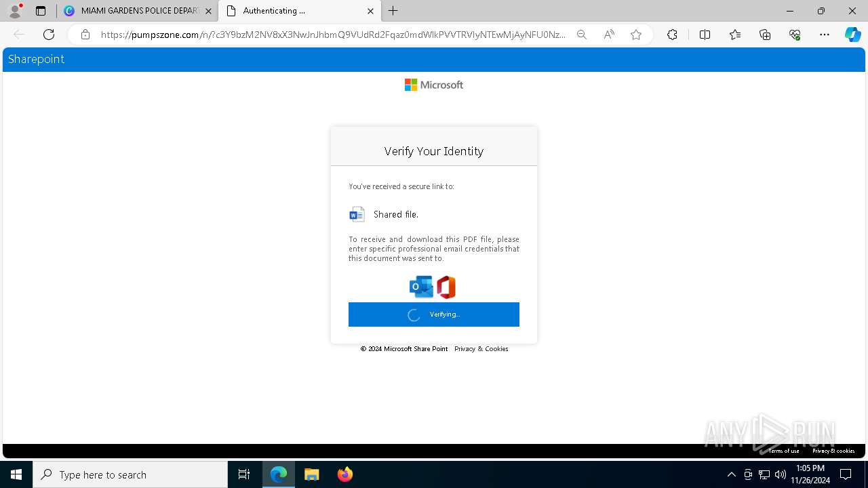Image resolution: width=868 pixels, height=488 pixels.
Task: Open Split screen view
Action: 705,35
